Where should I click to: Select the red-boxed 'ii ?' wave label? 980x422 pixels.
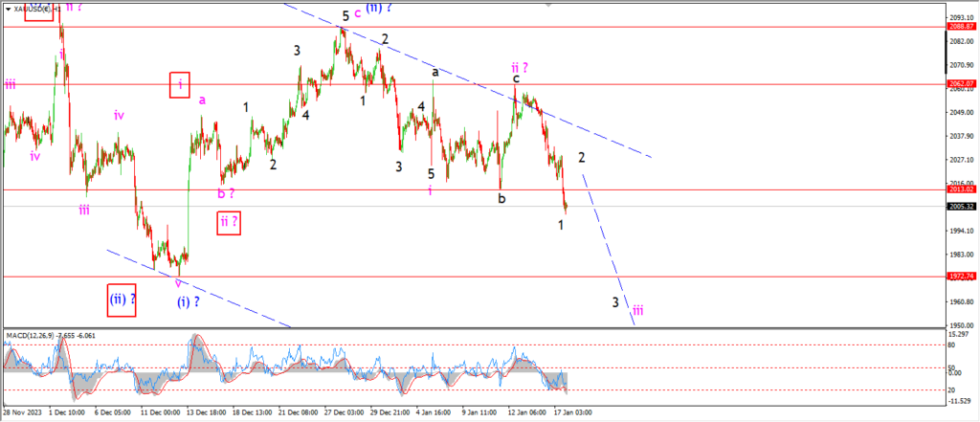click(x=229, y=223)
